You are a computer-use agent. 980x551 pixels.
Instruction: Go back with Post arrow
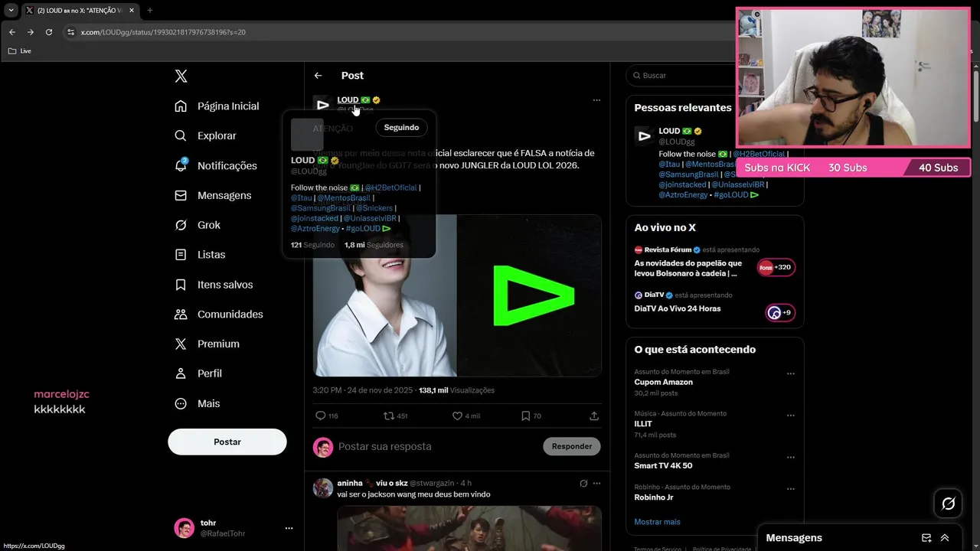(x=318, y=75)
